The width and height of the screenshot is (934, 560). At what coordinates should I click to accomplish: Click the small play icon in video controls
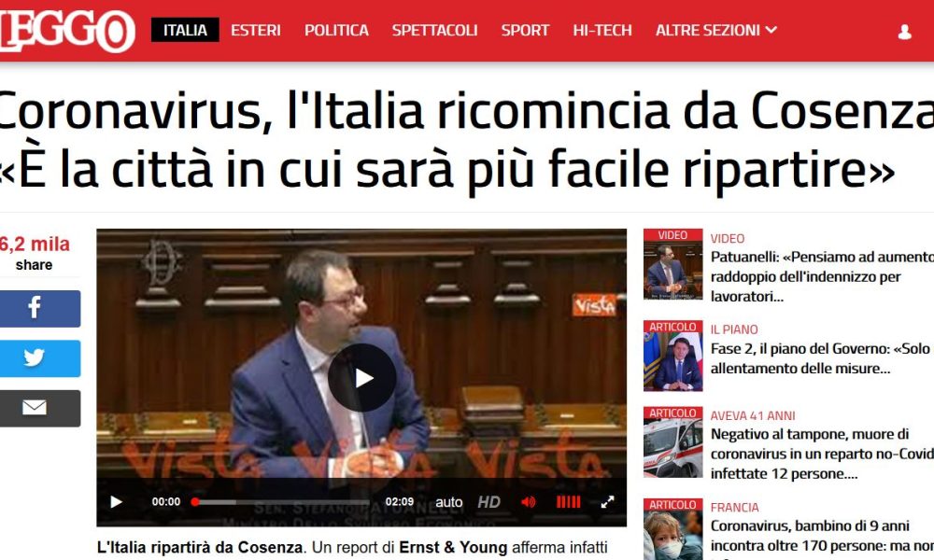tap(116, 502)
